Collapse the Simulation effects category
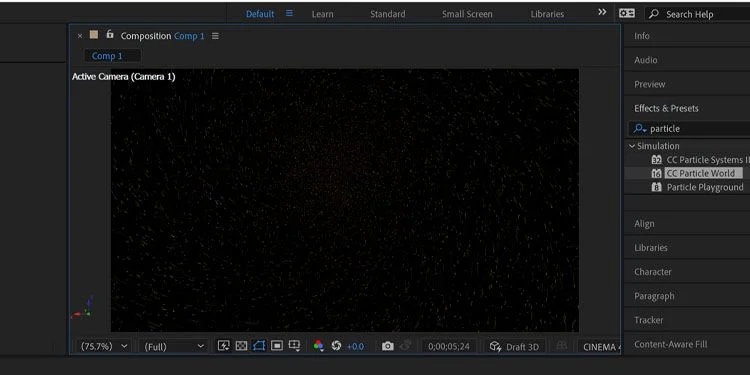Screen dimensions: 750x375 tap(632, 146)
